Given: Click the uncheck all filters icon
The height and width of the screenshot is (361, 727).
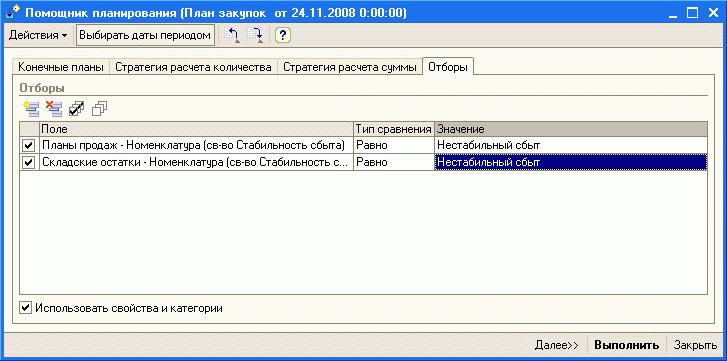Looking at the screenshot, I should click(x=99, y=109).
